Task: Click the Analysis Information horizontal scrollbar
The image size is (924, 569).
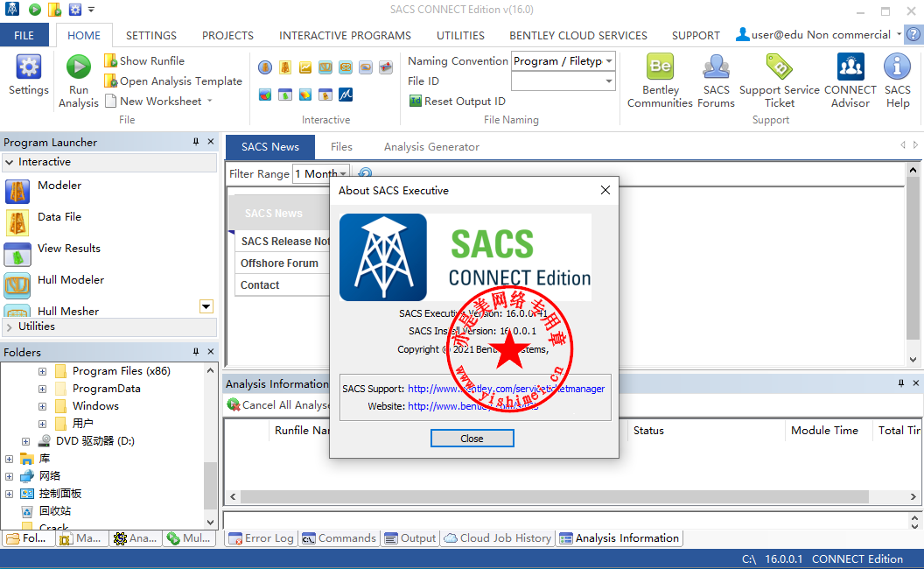Action: tap(554, 496)
